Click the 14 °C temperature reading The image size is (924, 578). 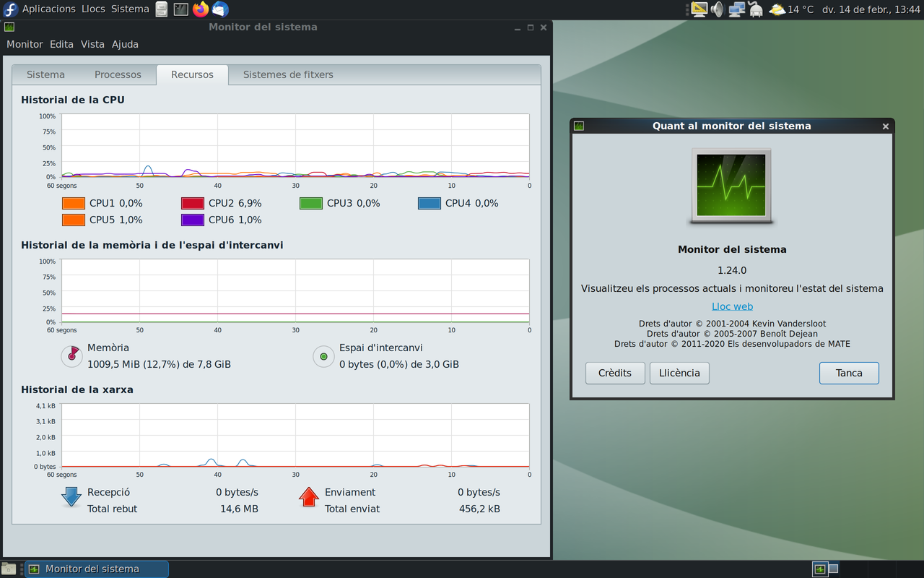pyautogui.click(x=801, y=9)
